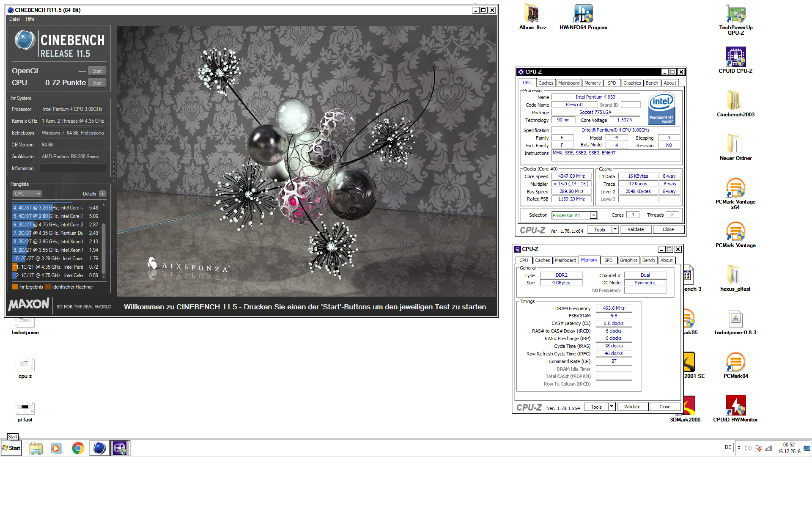Viewport: 812px width, 512px height.
Task: Open the Cinebench2003 folder
Action: (x=735, y=104)
